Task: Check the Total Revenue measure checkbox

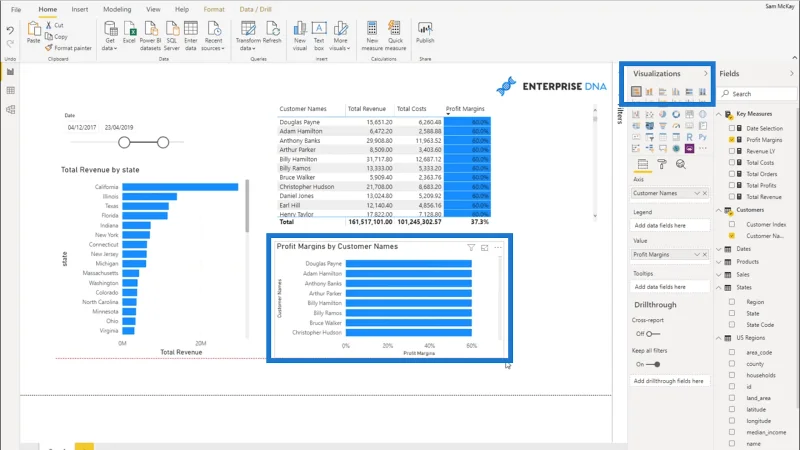Action: click(x=732, y=196)
